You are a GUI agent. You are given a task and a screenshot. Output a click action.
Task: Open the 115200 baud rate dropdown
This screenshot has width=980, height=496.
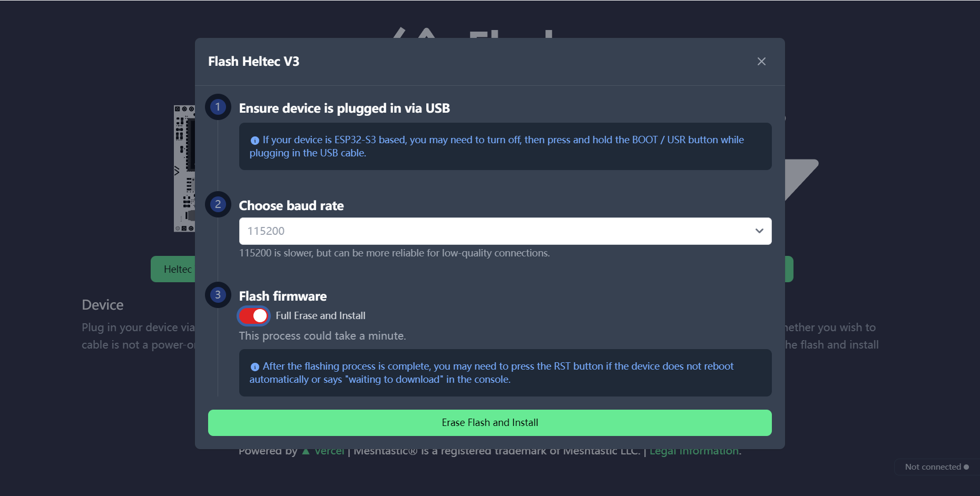click(x=495, y=231)
